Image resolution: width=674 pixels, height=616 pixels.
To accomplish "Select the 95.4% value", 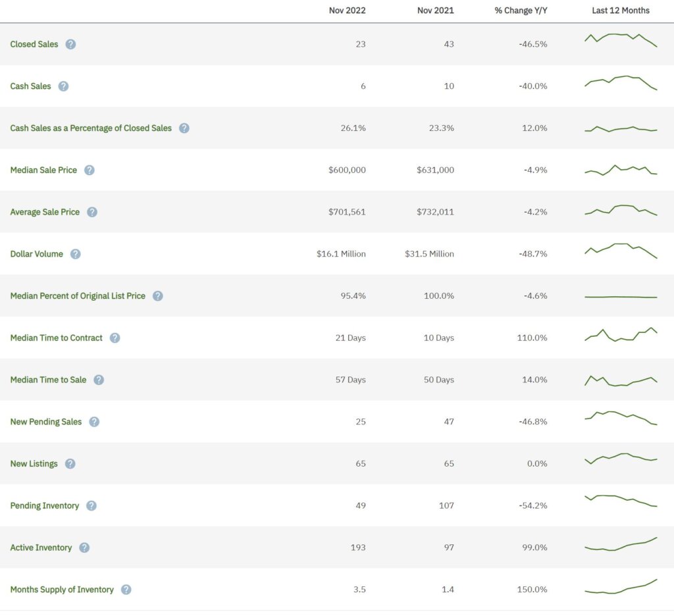I will 353,296.
